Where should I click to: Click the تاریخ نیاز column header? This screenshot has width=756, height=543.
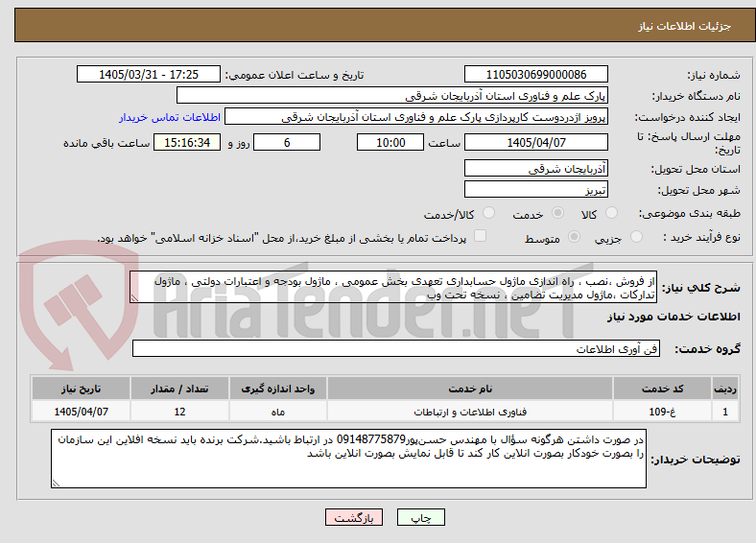(x=81, y=389)
